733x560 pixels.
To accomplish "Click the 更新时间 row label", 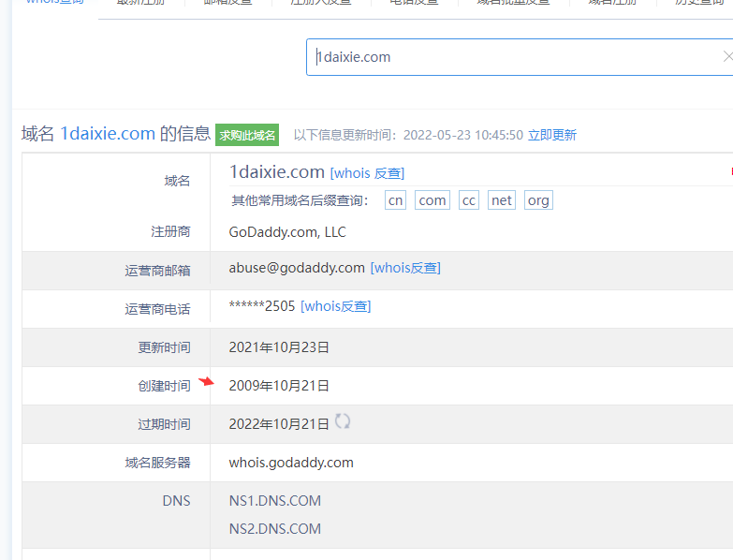I will pyautogui.click(x=164, y=347).
